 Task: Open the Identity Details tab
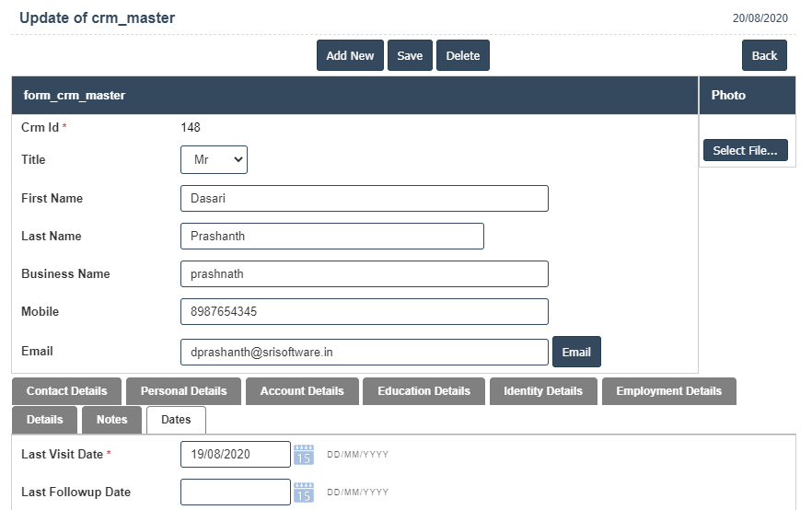coord(543,391)
